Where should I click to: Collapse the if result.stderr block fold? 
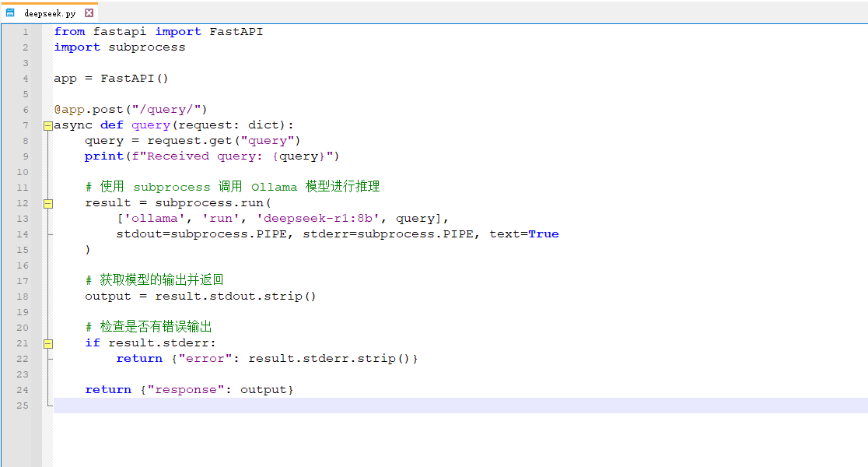point(48,344)
